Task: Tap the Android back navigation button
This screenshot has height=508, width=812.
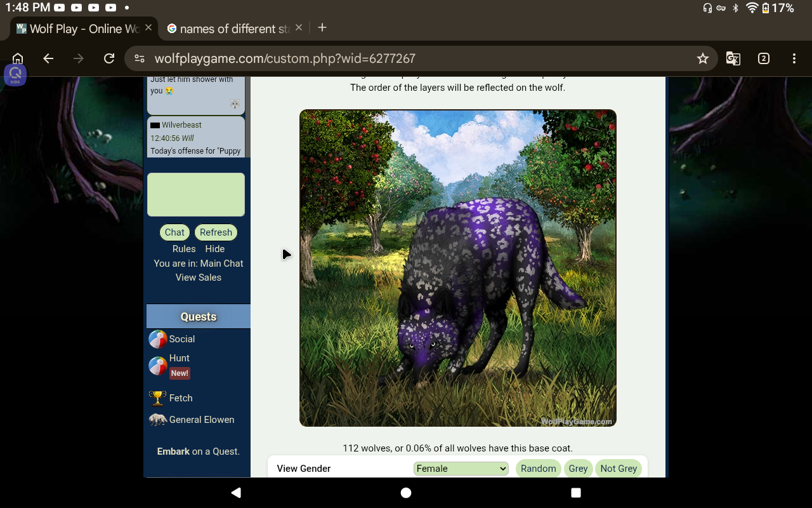Action: tap(236, 493)
